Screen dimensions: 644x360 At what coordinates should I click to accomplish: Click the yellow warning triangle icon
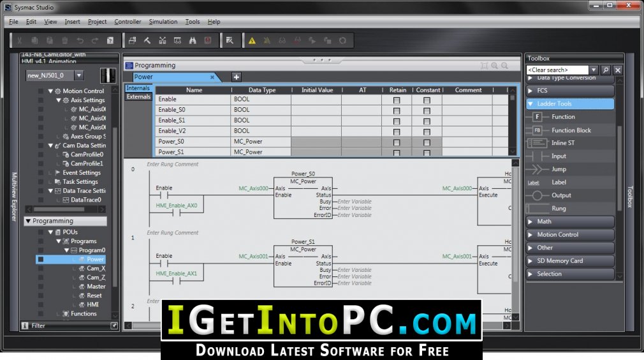[252, 40]
